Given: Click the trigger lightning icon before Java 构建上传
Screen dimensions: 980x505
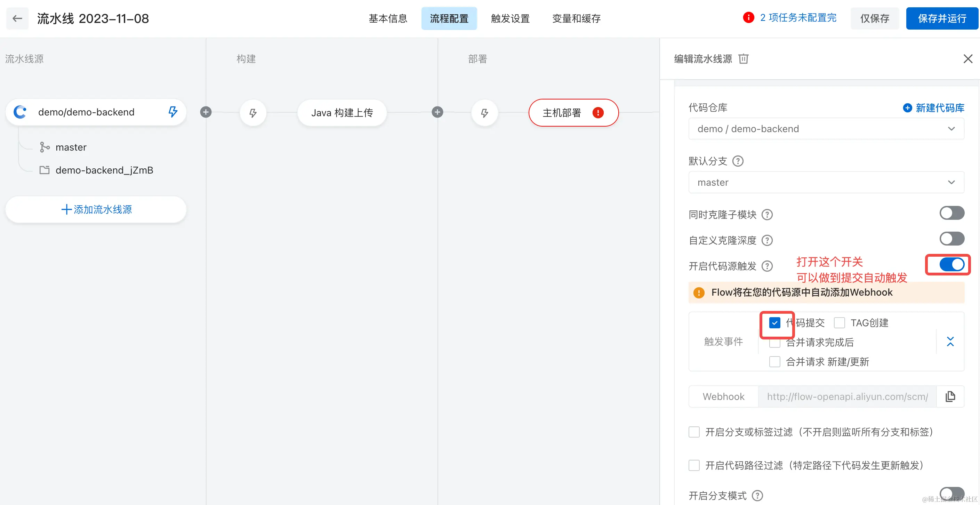Looking at the screenshot, I should [252, 113].
